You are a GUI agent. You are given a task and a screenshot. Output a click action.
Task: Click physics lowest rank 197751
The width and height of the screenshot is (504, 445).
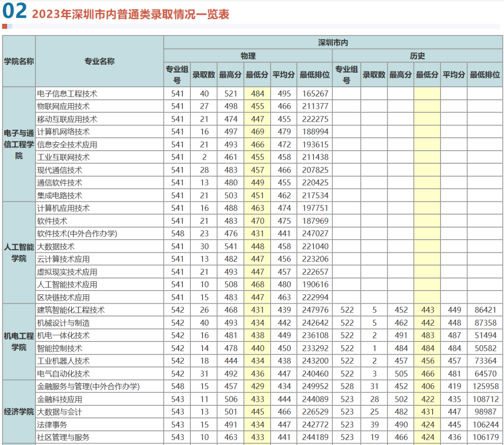(x=315, y=208)
